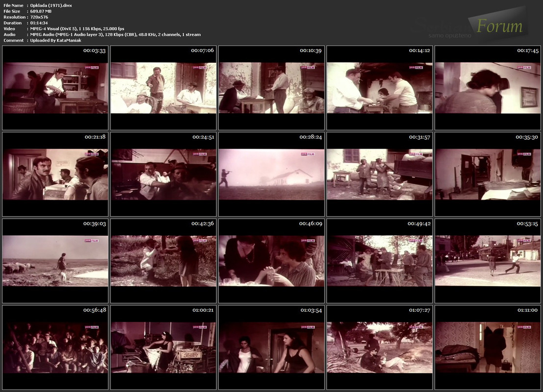Select the thumbnail at timestamp 00:03:33
Screen dimensions: 543x392
55,88
